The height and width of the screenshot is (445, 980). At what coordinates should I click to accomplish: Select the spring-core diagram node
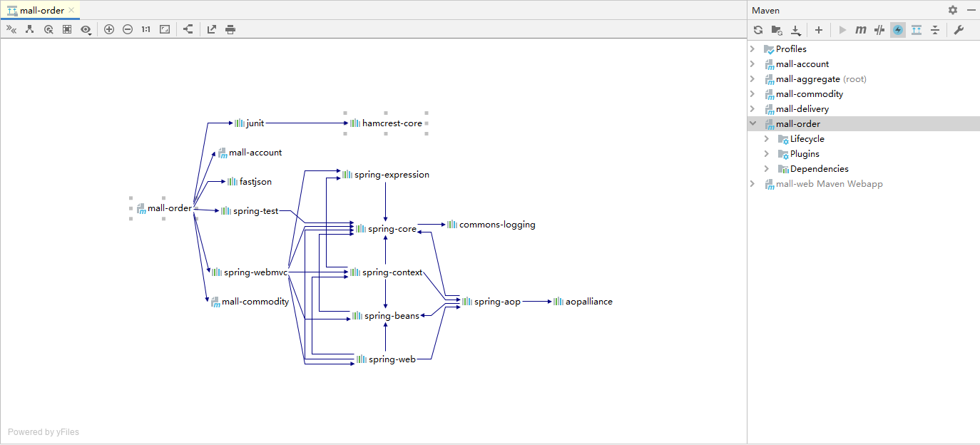pos(386,229)
